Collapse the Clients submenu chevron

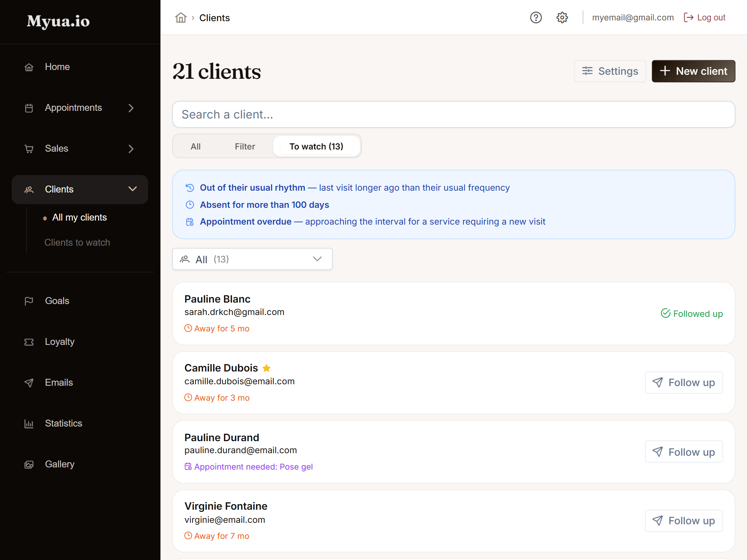(x=133, y=189)
